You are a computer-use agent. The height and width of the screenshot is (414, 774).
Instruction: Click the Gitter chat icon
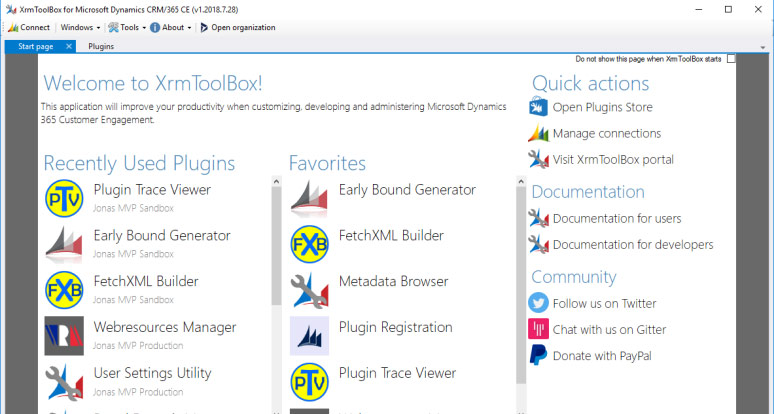pyautogui.click(x=539, y=329)
